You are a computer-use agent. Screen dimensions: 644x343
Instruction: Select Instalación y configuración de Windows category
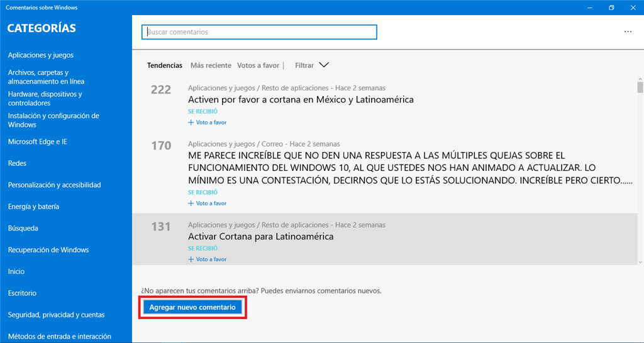[x=53, y=120]
